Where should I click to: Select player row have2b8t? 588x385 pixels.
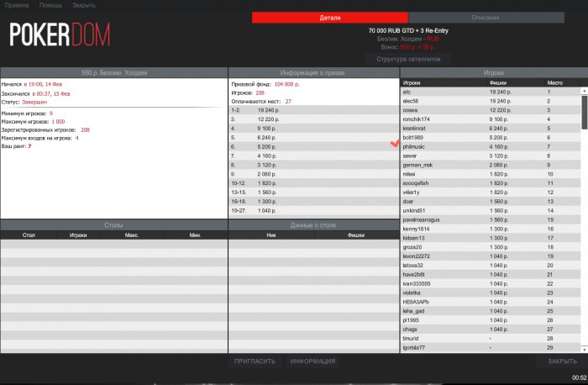(491, 275)
